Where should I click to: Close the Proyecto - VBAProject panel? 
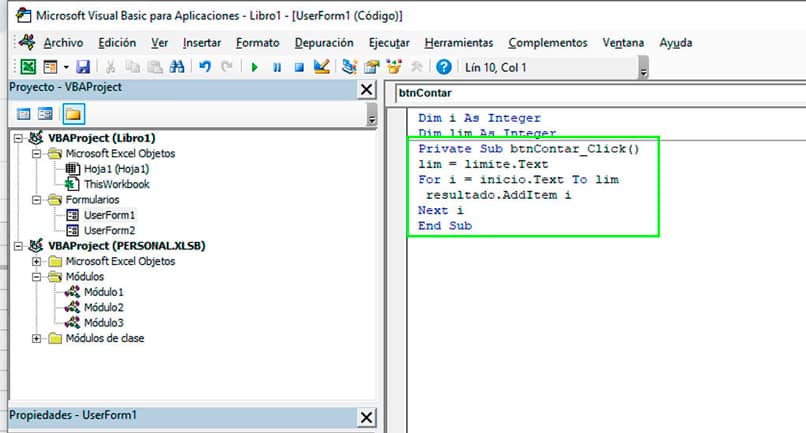367,89
